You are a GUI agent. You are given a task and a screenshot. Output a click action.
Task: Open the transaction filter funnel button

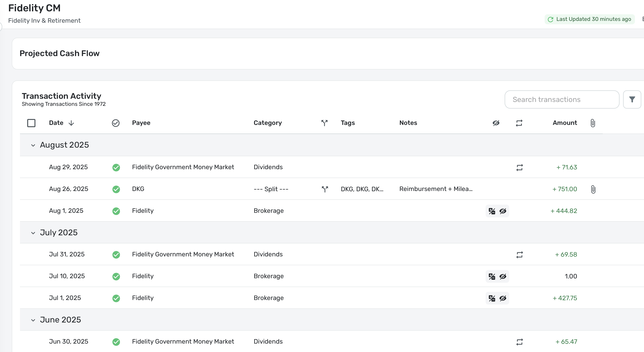pyautogui.click(x=632, y=99)
